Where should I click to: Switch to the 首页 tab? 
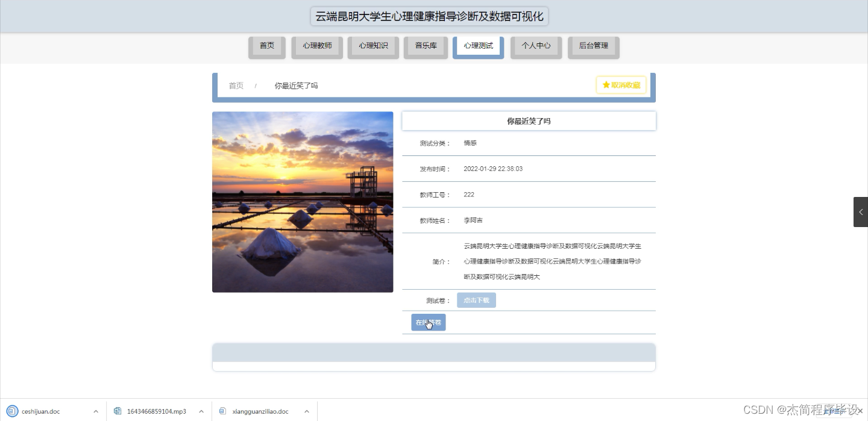click(x=266, y=45)
